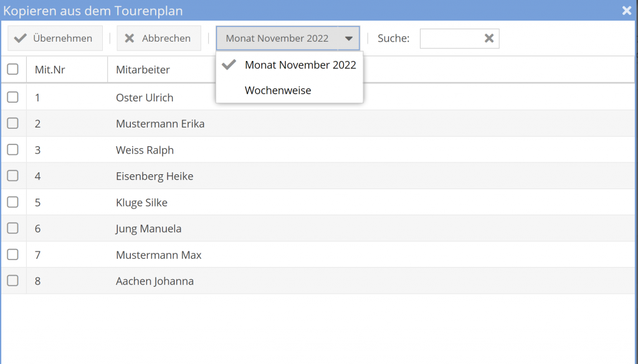Choose Monat November 2022 in the open list
The width and height of the screenshot is (638, 364).
click(300, 64)
